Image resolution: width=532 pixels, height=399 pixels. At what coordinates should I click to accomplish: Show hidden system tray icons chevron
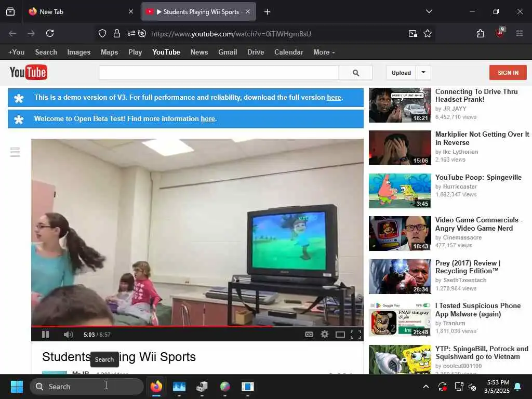tap(426, 387)
